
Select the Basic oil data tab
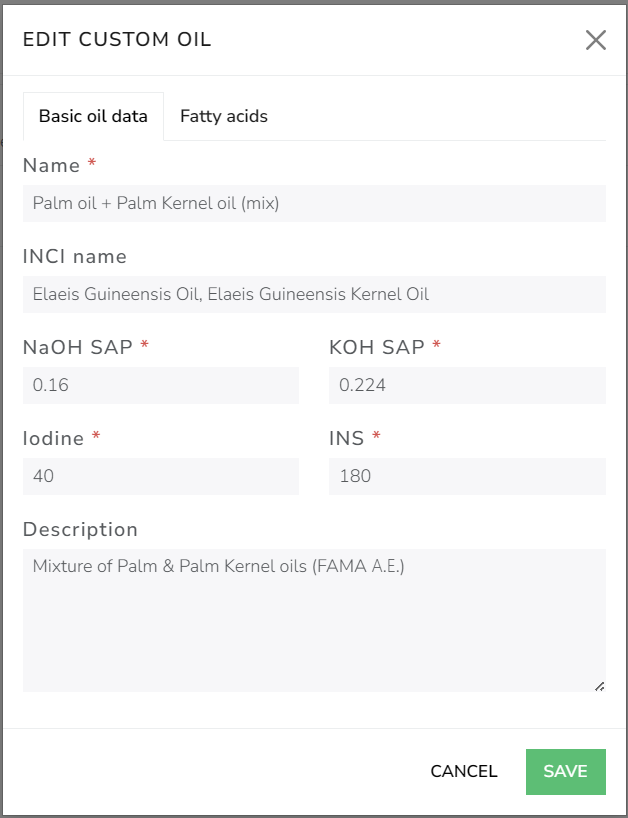point(93,116)
